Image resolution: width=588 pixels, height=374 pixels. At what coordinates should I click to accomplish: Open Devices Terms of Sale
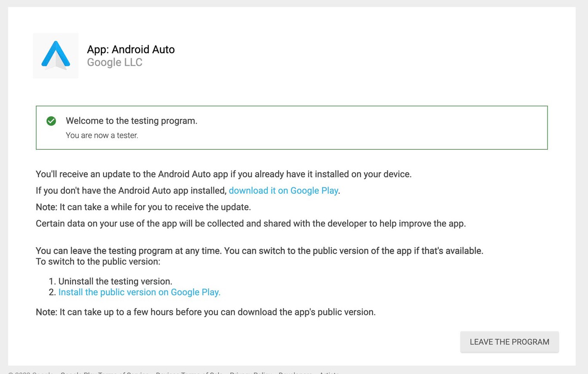pyautogui.click(x=189, y=373)
